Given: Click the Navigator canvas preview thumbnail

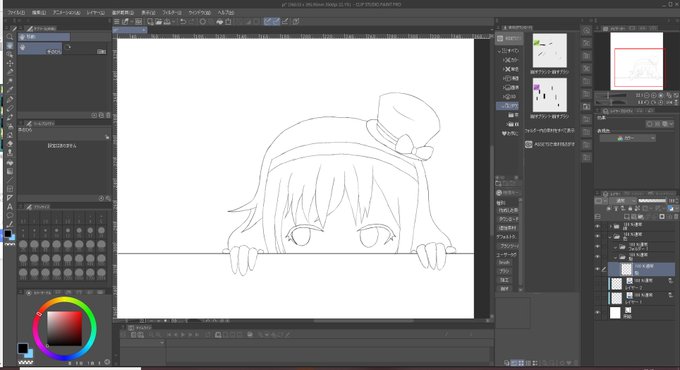Looking at the screenshot, I should pos(636,61).
